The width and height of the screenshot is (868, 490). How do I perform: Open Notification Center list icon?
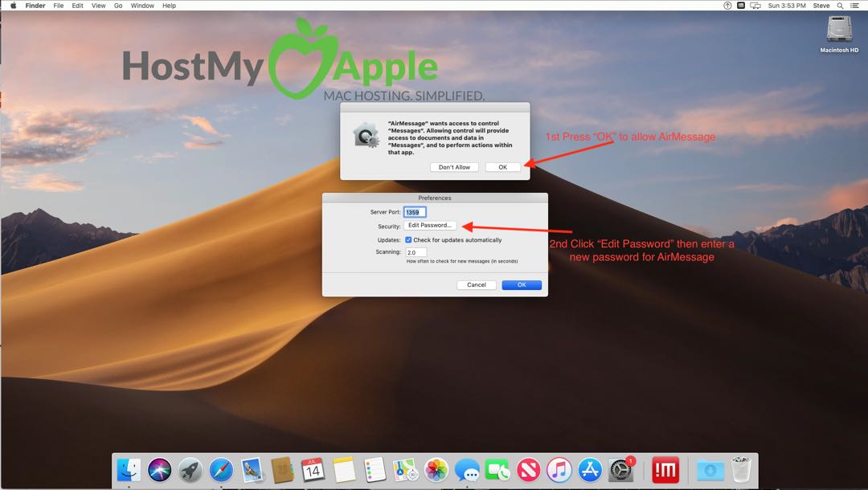(x=854, y=6)
